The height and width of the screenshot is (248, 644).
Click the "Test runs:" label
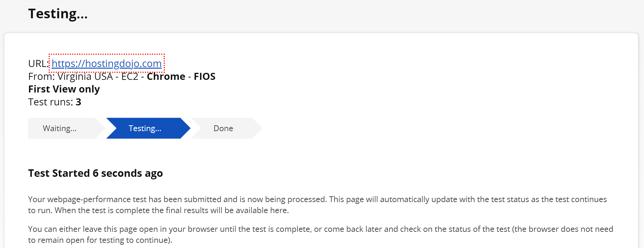click(50, 102)
